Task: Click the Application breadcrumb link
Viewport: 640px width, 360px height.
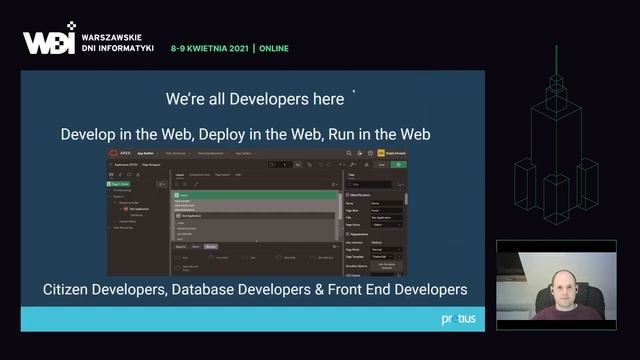Action: tap(126, 165)
